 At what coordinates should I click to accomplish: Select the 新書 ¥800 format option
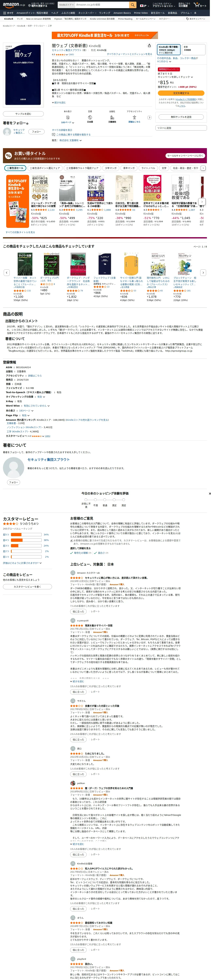[x=194, y=49]
